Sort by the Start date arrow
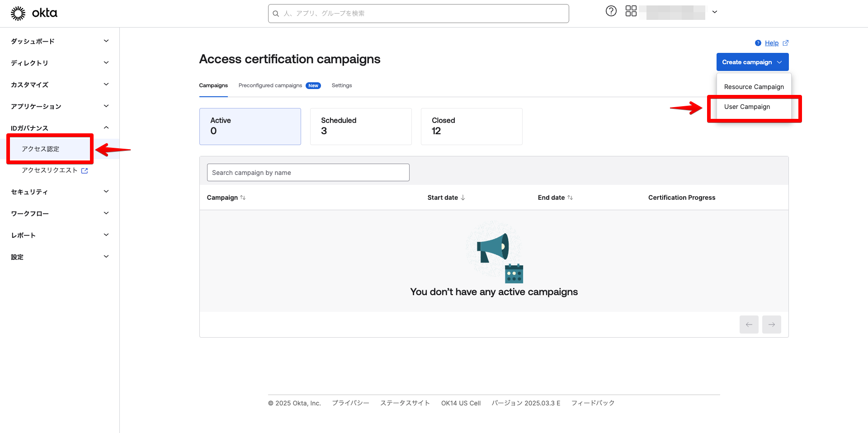This screenshot has height=433, width=868. point(463,198)
